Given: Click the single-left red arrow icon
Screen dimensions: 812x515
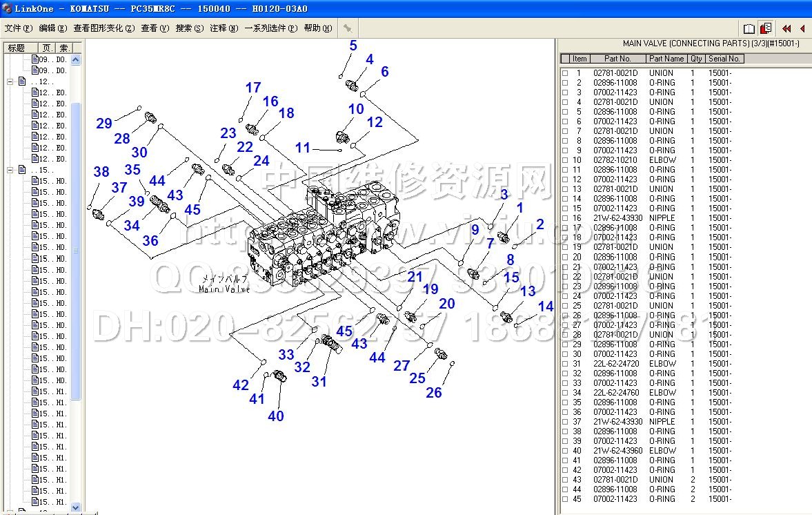Looking at the screenshot, I should [x=802, y=28].
